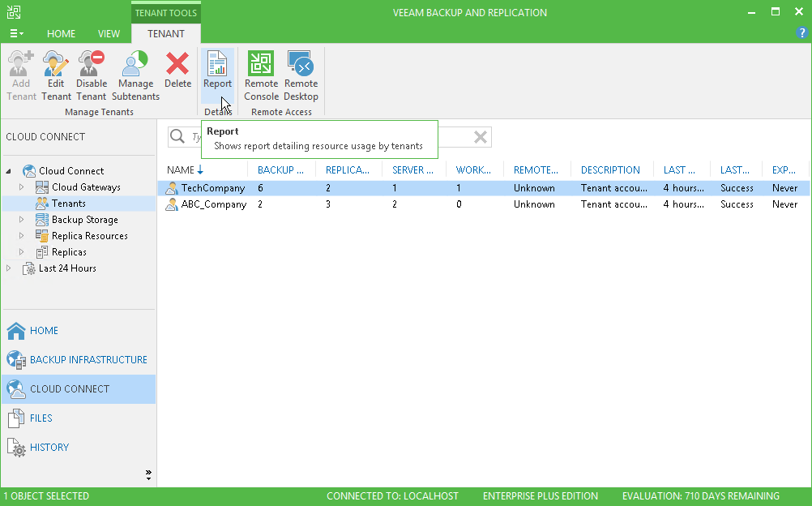Click the Tenant Tools contextual tab
The height and width of the screenshot is (506, 812).
coord(165,13)
